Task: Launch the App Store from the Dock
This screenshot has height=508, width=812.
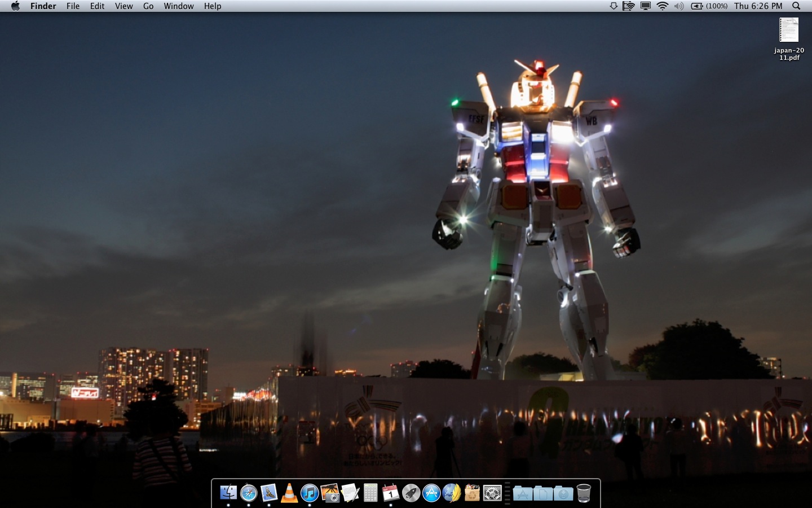Action: tap(431, 493)
